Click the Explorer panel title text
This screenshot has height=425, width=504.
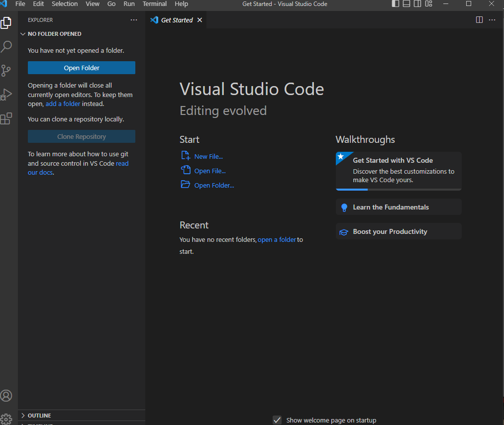click(x=40, y=20)
